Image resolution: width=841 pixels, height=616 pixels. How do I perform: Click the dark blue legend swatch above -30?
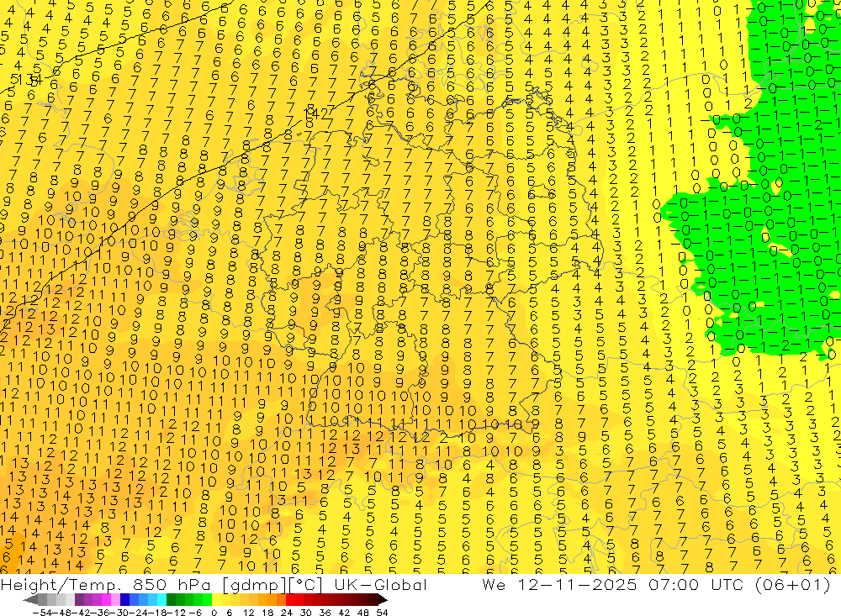pos(125,600)
